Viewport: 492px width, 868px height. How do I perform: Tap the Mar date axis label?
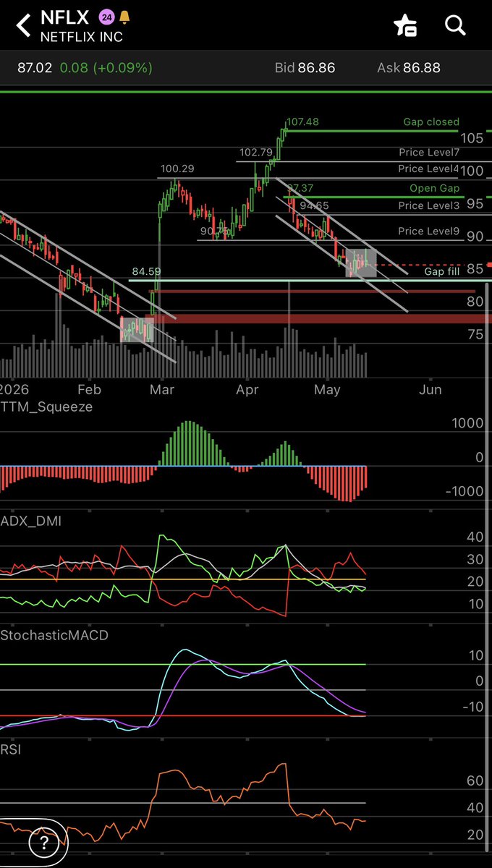point(161,389)
